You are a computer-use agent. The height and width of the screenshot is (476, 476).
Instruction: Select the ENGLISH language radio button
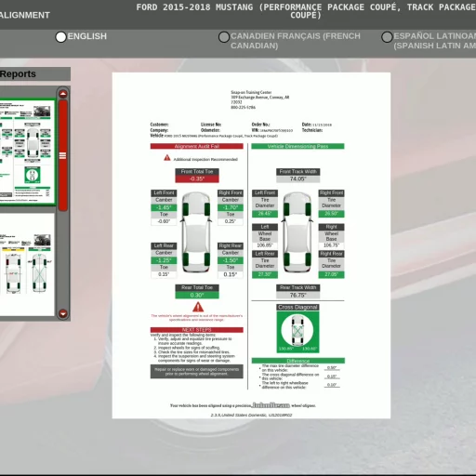coord(61,37)
